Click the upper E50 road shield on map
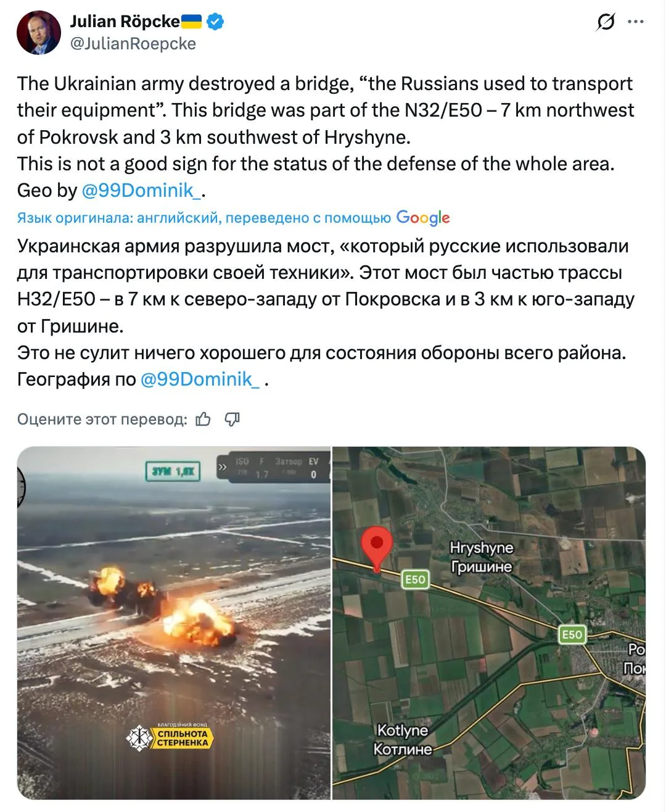 pyautogui.click(x=415, y=579)
